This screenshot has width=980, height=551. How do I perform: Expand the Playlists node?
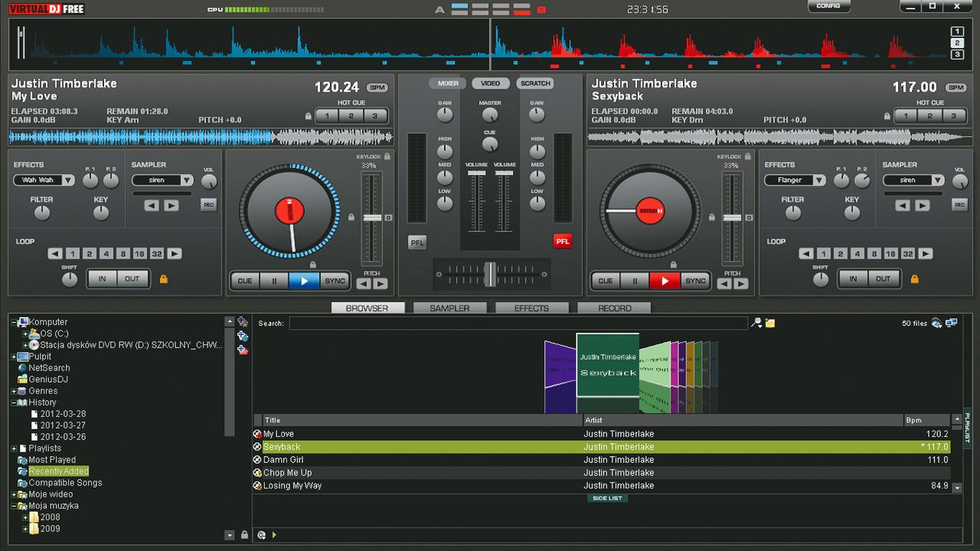(14, 448)
